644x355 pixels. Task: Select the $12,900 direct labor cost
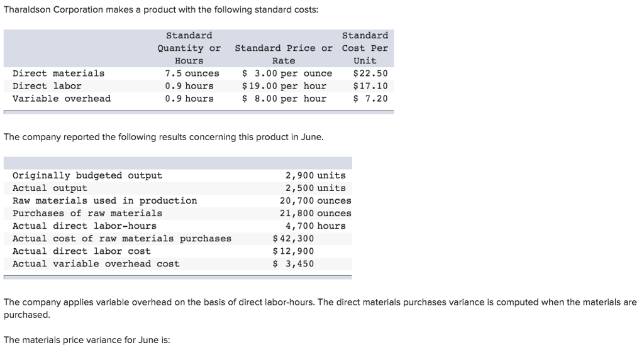293,251
